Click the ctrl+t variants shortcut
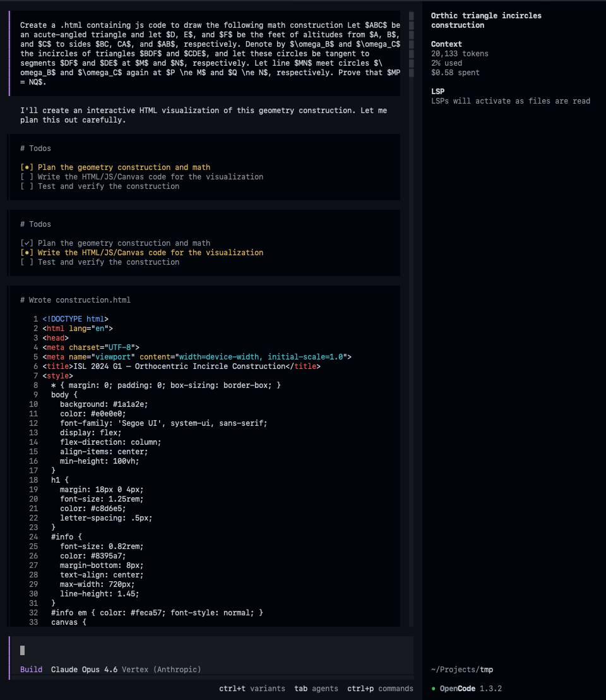Image resolution: width=606 pixels, height=700 pixels. point(252,689)
